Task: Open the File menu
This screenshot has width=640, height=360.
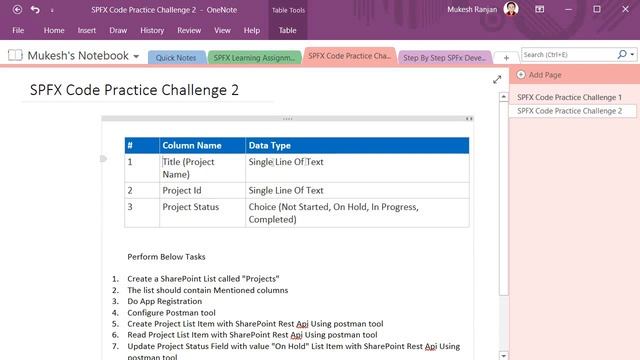Action: [18, 30]
